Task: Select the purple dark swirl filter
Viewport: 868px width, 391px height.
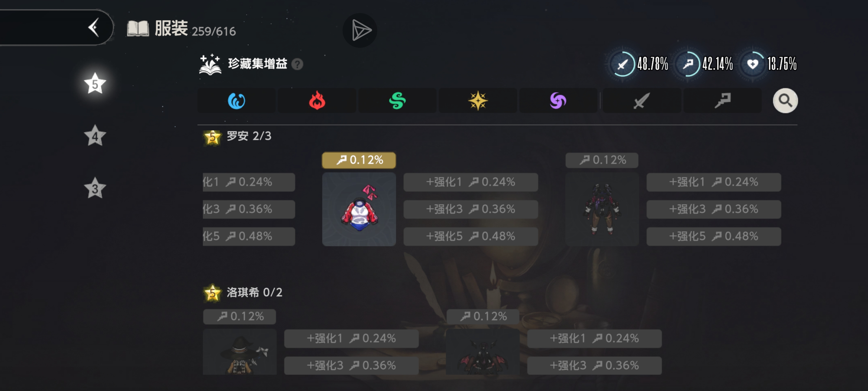Action: [x=558, y=101]
